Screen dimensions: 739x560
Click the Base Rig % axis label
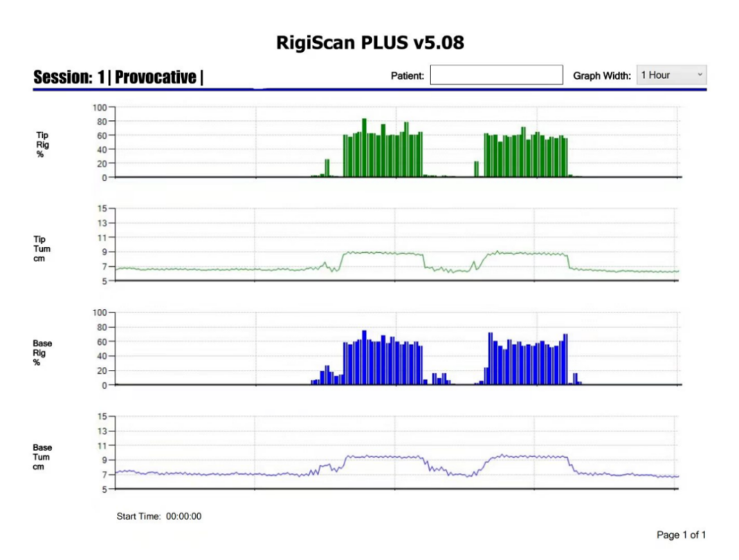[42, 353]
